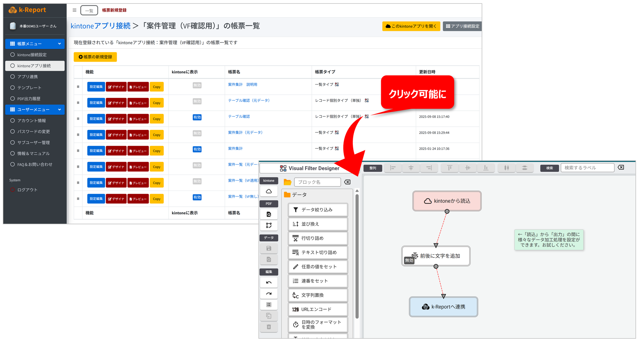Click the distribute horizontally icon
The width and height of the screenshot is (644, 346).
click(x=506, y=168)
